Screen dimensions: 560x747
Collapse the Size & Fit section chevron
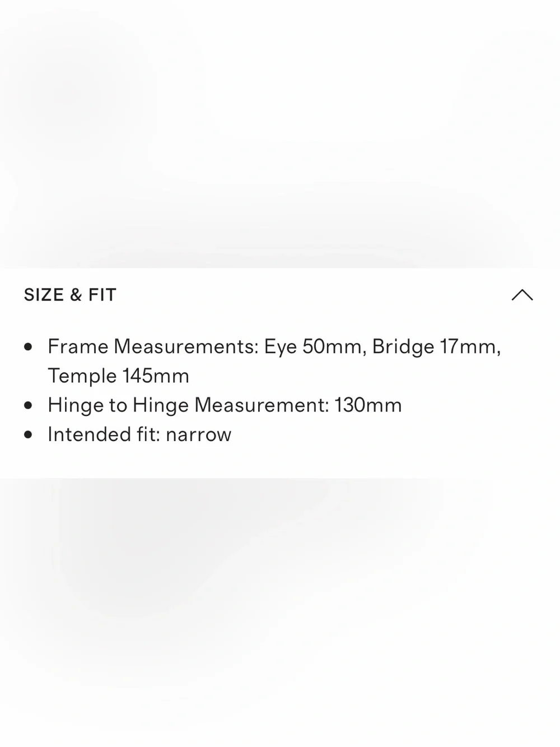[522, 295]
